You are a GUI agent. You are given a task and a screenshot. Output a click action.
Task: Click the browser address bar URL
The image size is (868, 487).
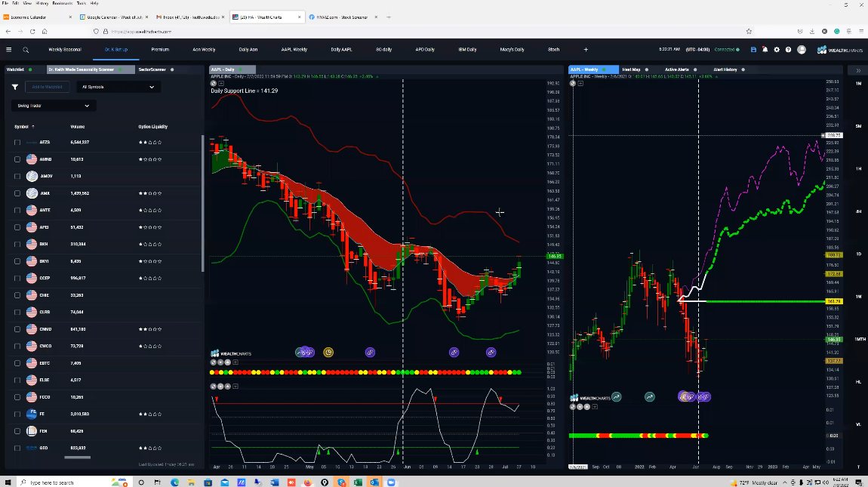(x=141, y=32)
